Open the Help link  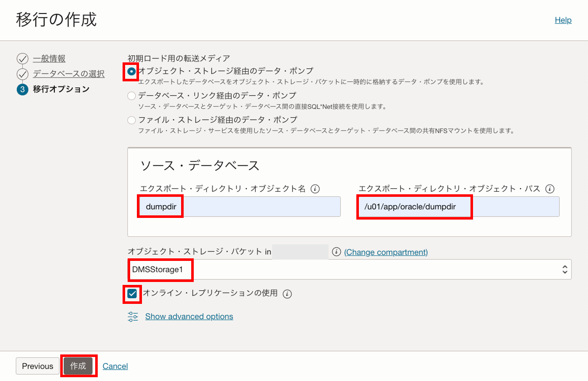pos(563,20)
